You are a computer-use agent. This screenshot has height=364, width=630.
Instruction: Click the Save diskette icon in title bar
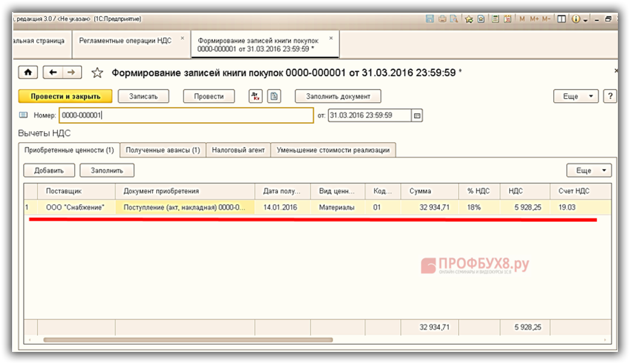tap(430, 19)
